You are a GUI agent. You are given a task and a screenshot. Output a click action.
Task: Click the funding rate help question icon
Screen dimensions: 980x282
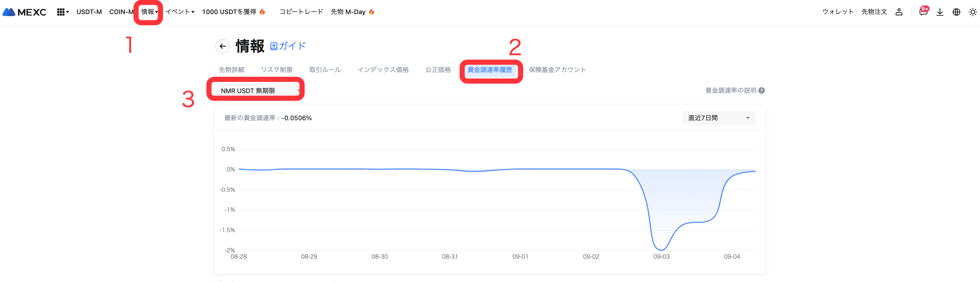761,90
